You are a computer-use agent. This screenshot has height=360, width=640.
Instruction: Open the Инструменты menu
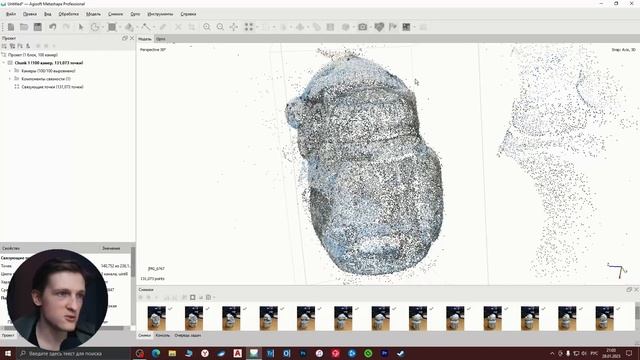point(160,14)
